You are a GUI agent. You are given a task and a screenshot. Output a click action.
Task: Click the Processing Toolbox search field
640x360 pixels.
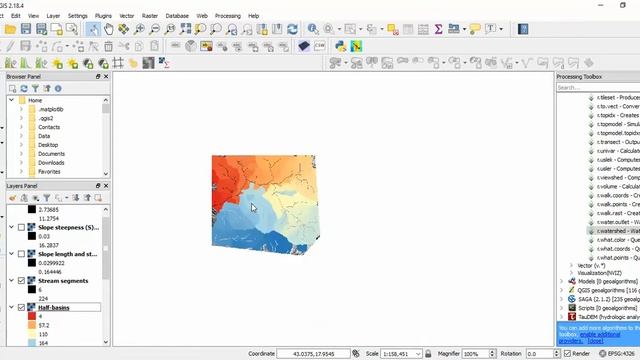coord(598,87)
